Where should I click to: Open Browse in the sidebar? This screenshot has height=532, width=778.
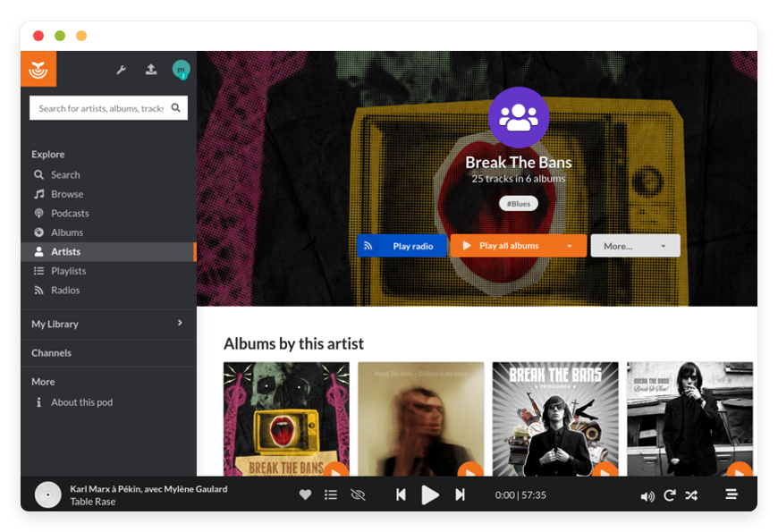click(x=108, y=194)
